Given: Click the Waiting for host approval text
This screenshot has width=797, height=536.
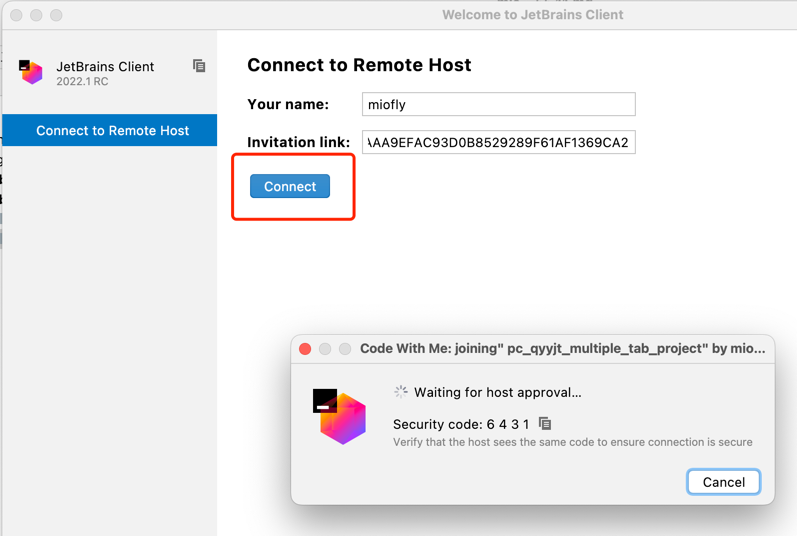Looking at the screenshot, I should coord(498,392).
